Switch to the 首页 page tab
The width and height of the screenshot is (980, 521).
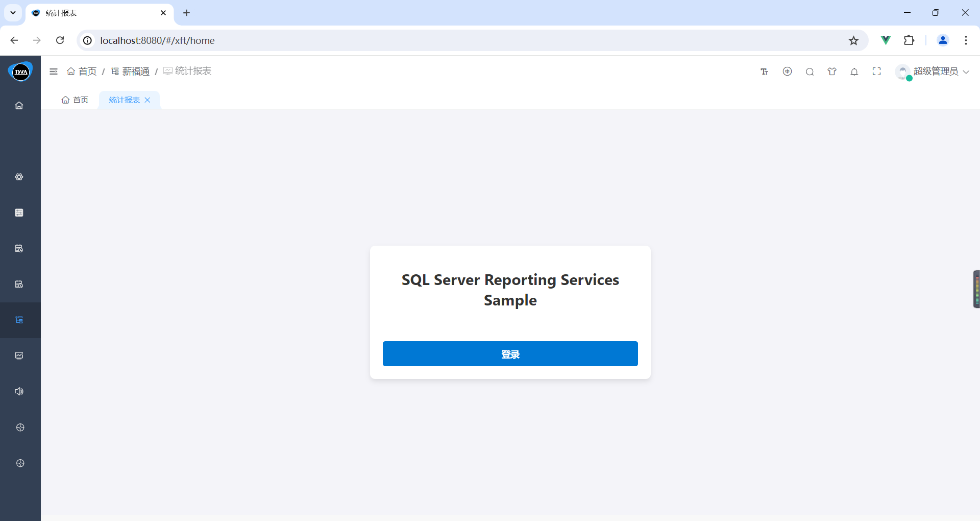(x=75, y=100)
